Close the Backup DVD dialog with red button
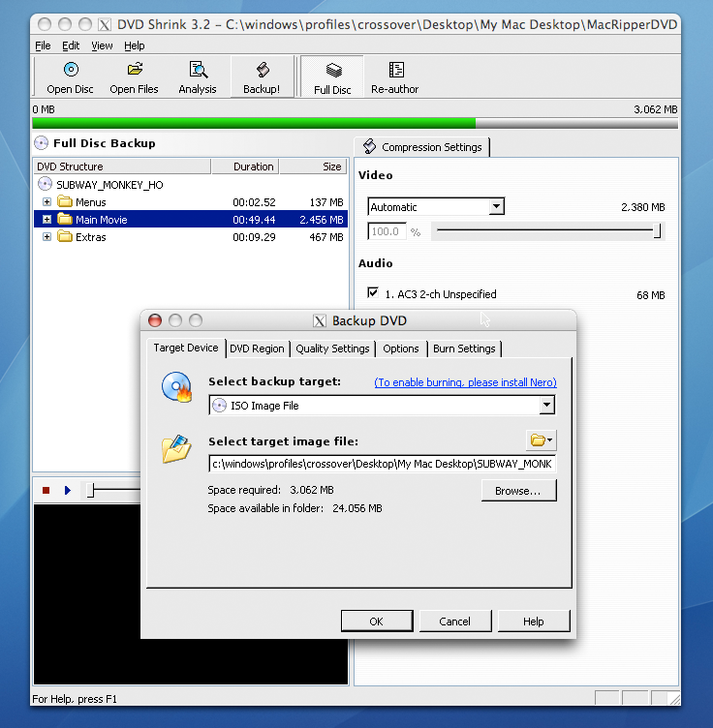 coord(155,320)
